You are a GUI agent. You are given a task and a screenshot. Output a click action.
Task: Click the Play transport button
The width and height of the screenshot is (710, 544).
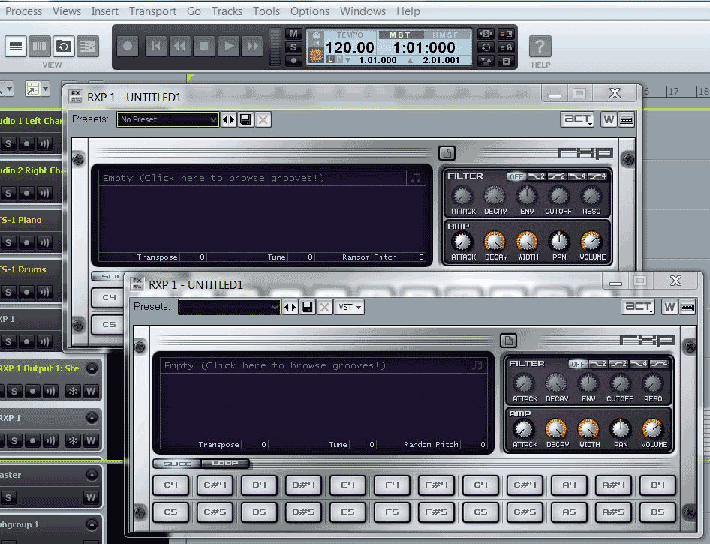[228, 46]
